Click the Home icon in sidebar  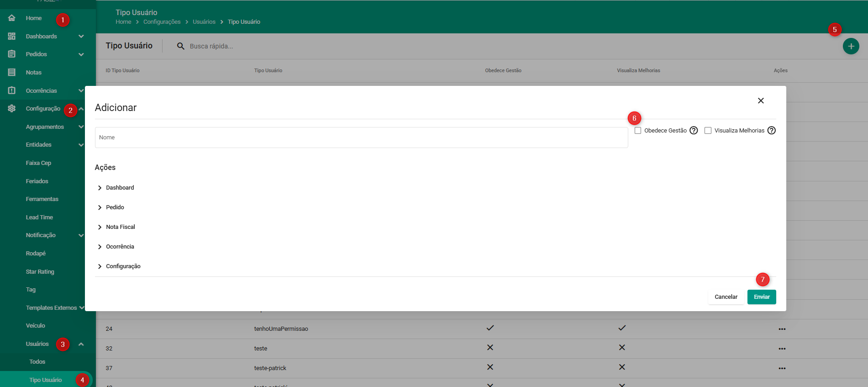tap(12, 18)
